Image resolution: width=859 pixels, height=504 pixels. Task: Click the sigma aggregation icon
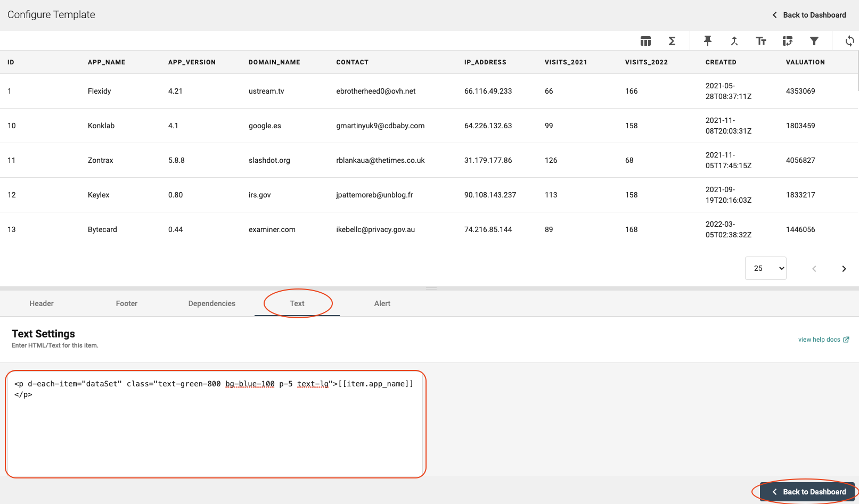pyautogui.click(x=672, y=41)
